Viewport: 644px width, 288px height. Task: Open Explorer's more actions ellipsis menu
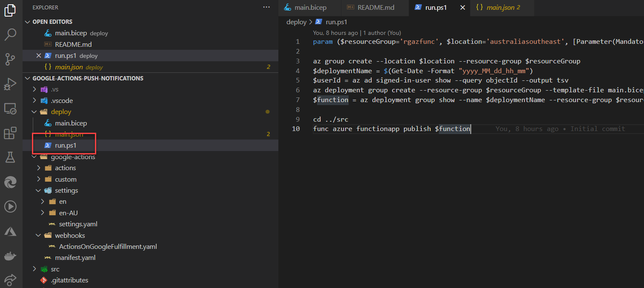pos(266,7)
